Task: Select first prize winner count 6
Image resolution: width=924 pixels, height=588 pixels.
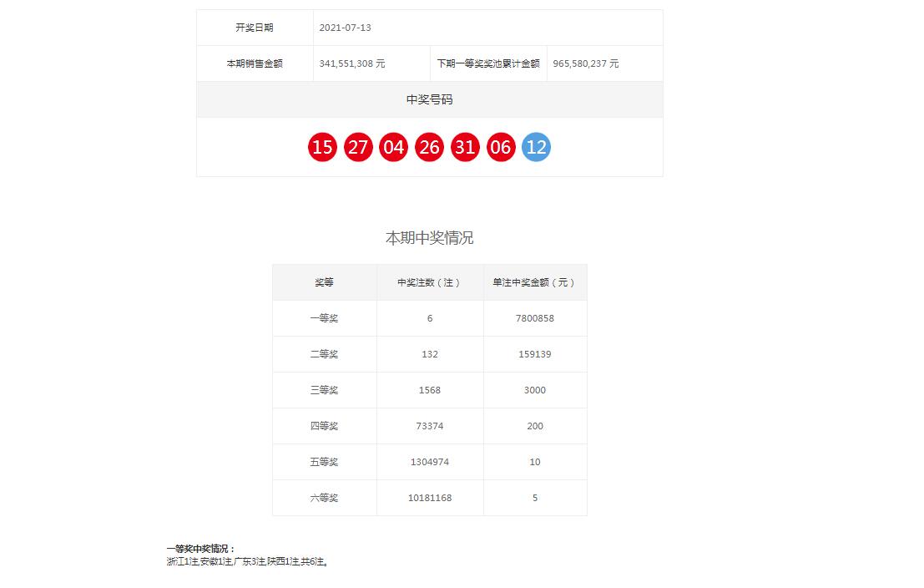Action: (x=430, y=318)
